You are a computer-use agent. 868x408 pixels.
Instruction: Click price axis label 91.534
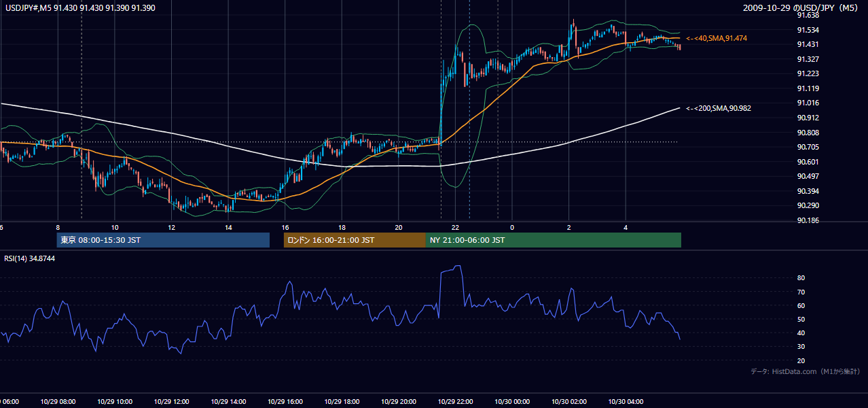[808, 30]
